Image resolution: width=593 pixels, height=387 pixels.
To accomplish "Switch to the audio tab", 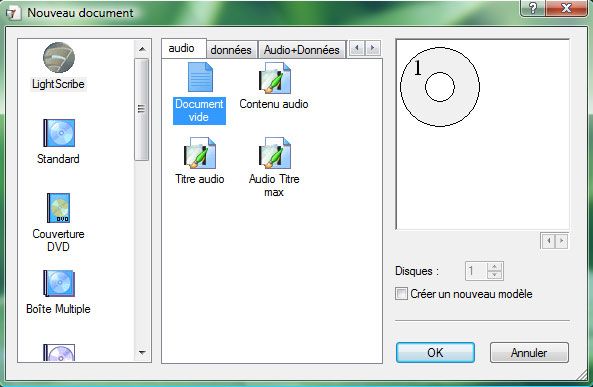I will point(184,48).
